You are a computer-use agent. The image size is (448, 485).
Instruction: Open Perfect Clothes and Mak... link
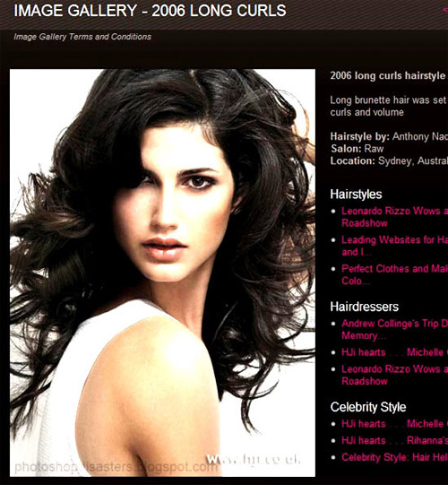pyautogui.click(x=394, y=274)
